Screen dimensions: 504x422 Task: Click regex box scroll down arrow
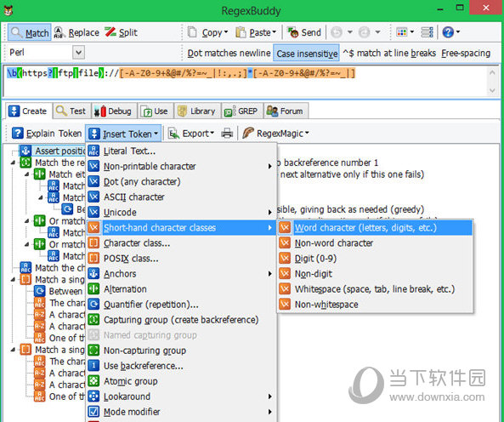(492, 90)
